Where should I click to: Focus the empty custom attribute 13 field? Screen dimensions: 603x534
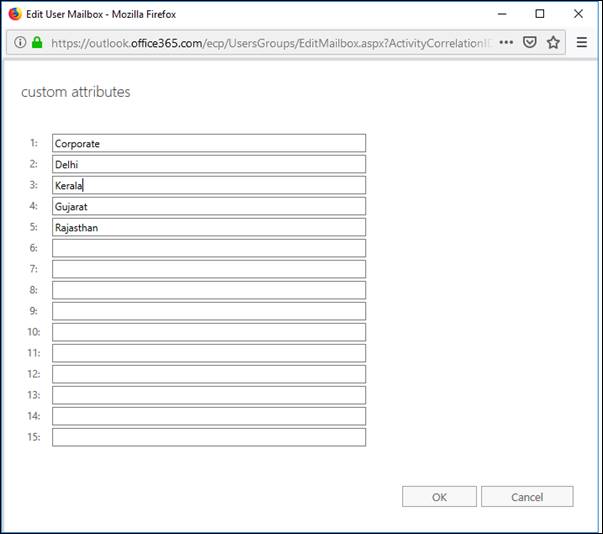[209, 395]
